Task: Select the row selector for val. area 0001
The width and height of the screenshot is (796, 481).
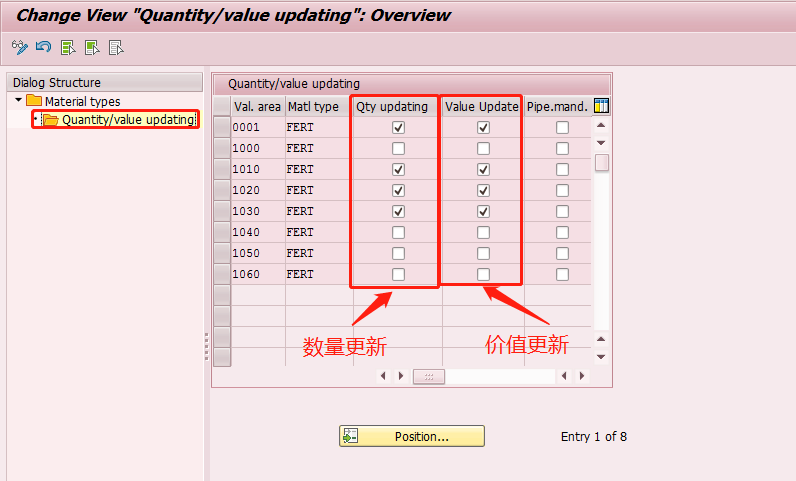Action: [x=222, y=127]
